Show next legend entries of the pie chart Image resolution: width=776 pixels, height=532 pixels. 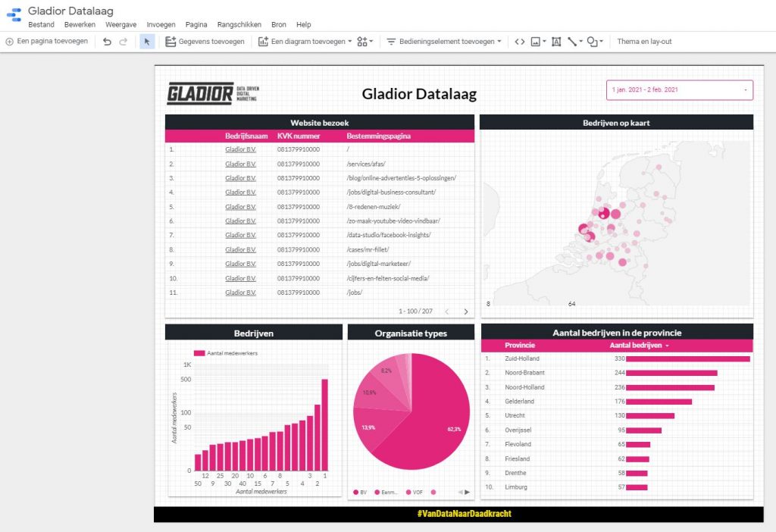pos(467,492)
